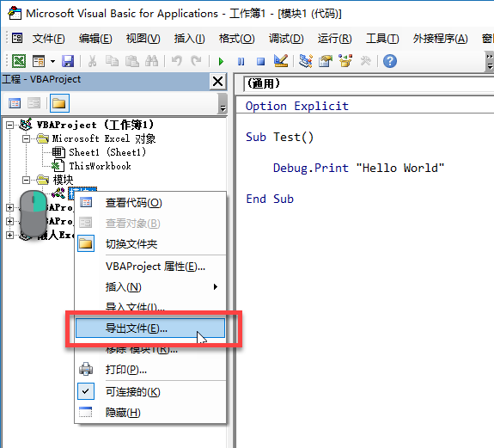Choose 切换文件夹 from context menu

pos(150,243)
